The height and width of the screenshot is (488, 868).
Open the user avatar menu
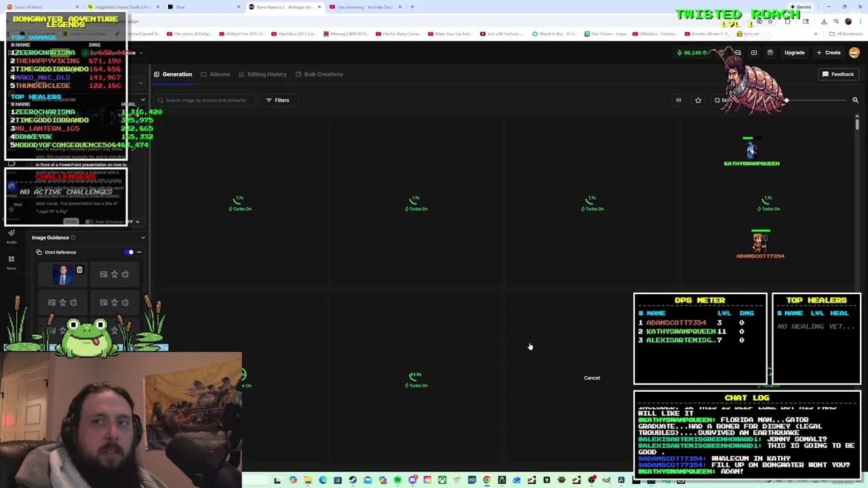854,53
